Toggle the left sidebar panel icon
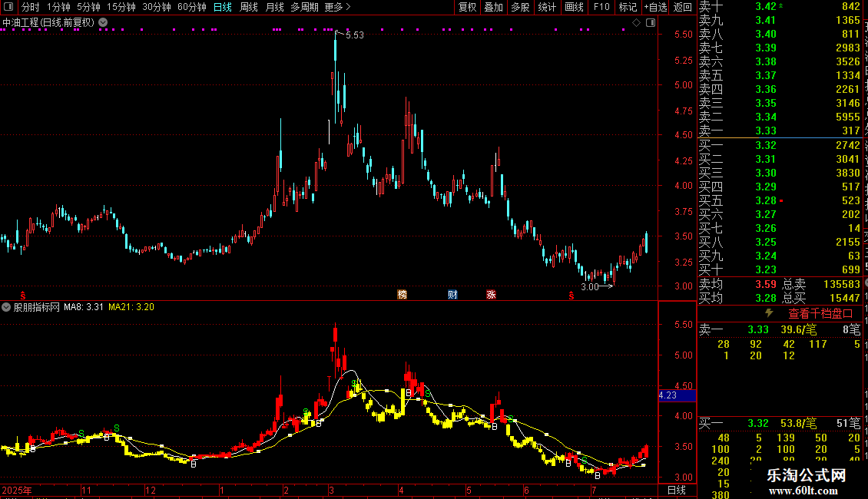Screen dimensions: 868x499 pyautogui.click(x=8, y=7)
